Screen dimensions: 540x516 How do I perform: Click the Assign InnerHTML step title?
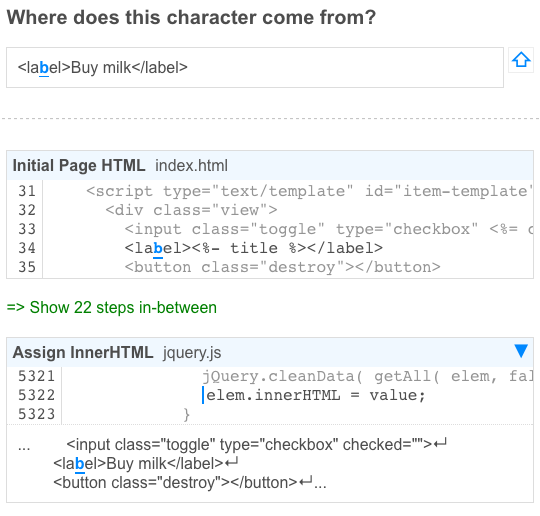pos(83,352)
